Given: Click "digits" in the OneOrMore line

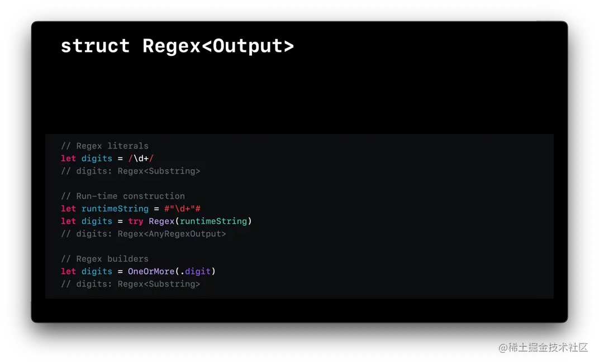Looking at the screenshot, I should pos(97,271).
